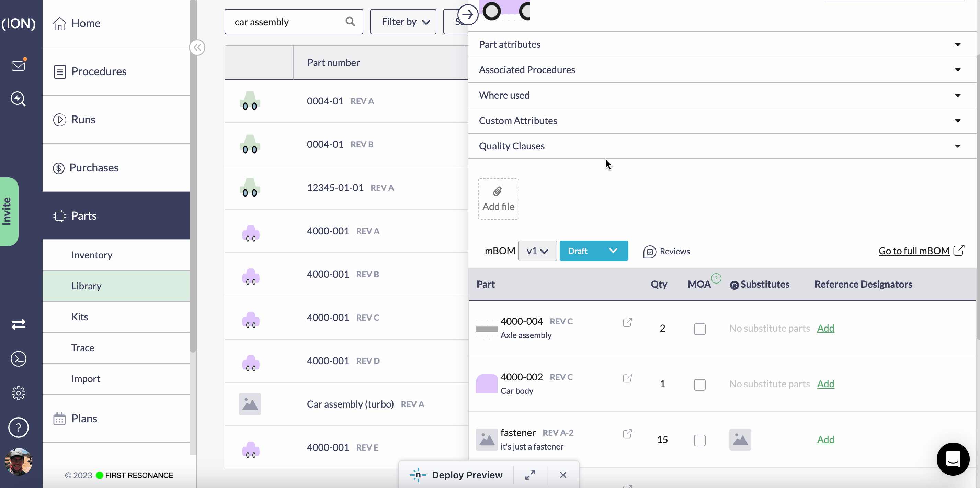Screen dimensions: 980x488
Task: Open 4000-004 Axle assembly in new window
Action: coord(627,322)
